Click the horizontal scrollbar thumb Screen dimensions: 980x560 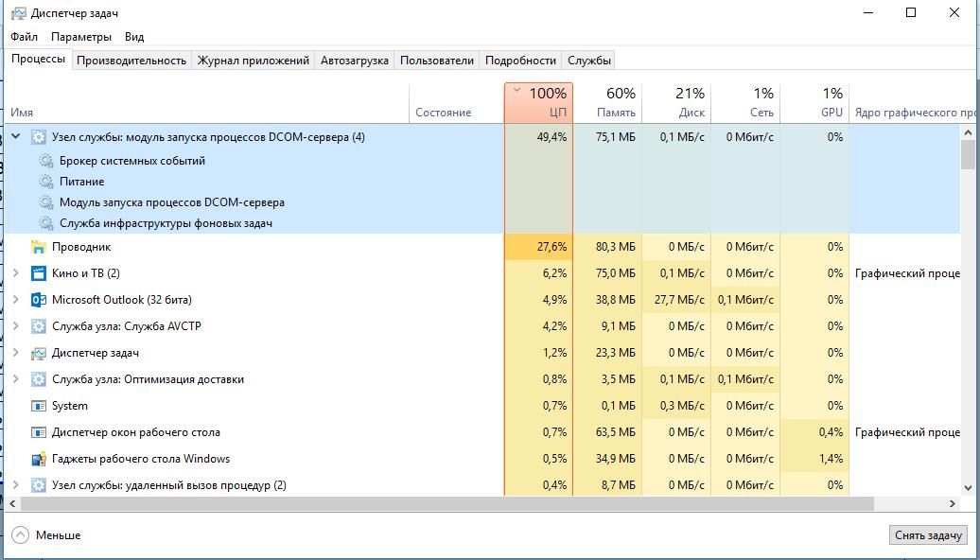[x=446, y=503]
